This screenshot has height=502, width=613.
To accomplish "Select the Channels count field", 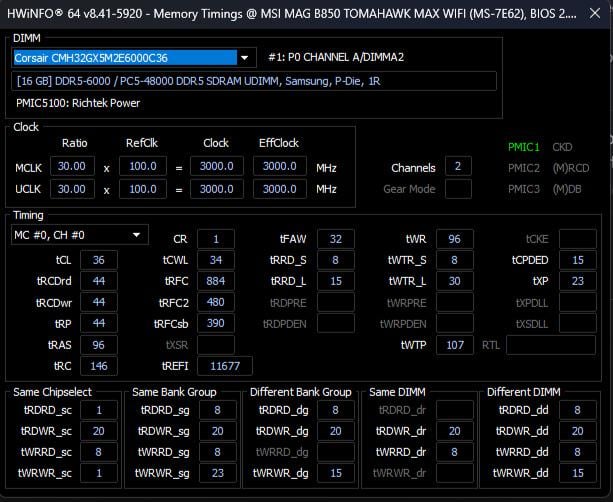I will click(458, 167).
